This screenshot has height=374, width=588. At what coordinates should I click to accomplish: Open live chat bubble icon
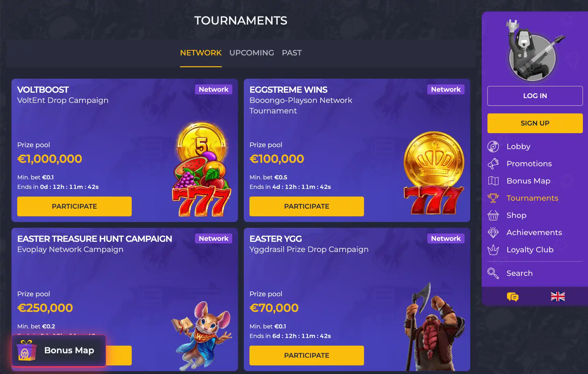pos(513,297)
